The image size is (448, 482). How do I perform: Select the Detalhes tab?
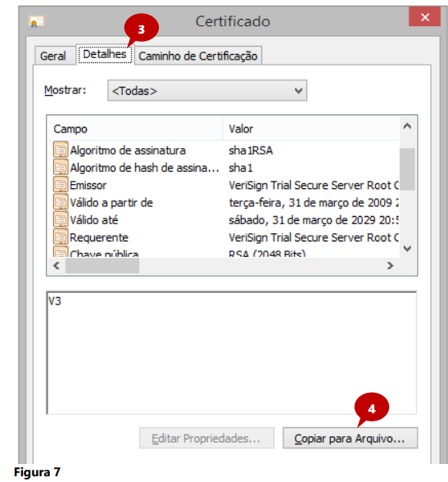tap(105, 54)
